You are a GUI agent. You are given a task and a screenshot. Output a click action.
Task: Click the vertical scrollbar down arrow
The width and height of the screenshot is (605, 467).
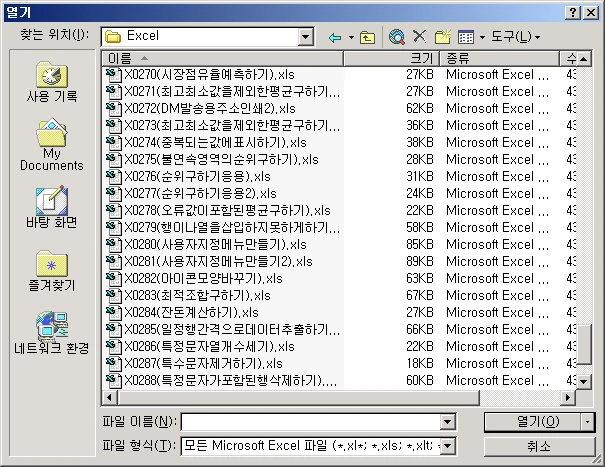pos(584,382)
